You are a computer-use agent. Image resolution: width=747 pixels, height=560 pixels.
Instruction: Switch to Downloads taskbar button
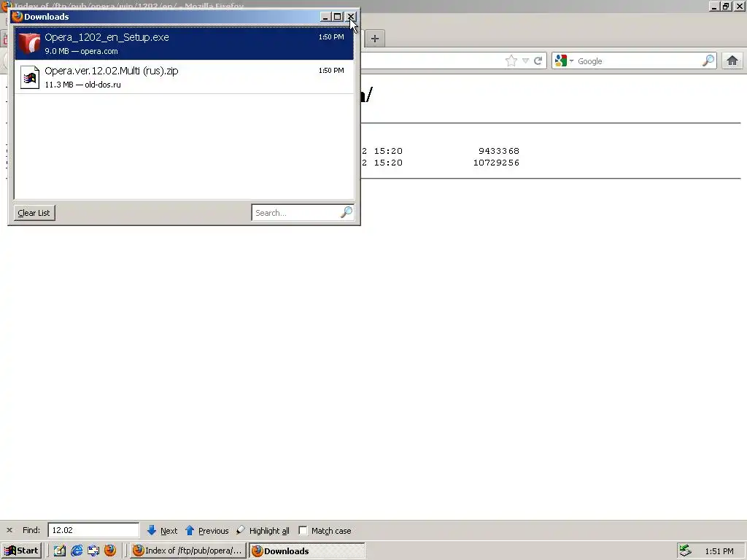click(x=307, y=551)
